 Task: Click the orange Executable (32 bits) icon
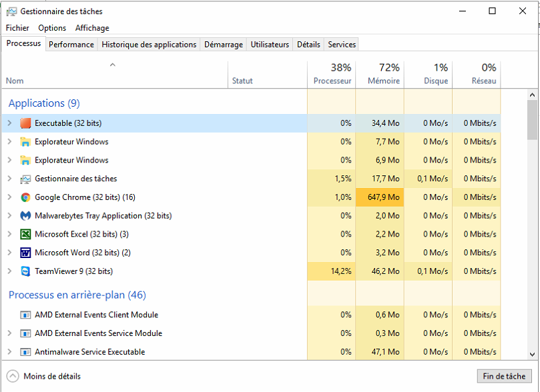[x=25, y=123]
